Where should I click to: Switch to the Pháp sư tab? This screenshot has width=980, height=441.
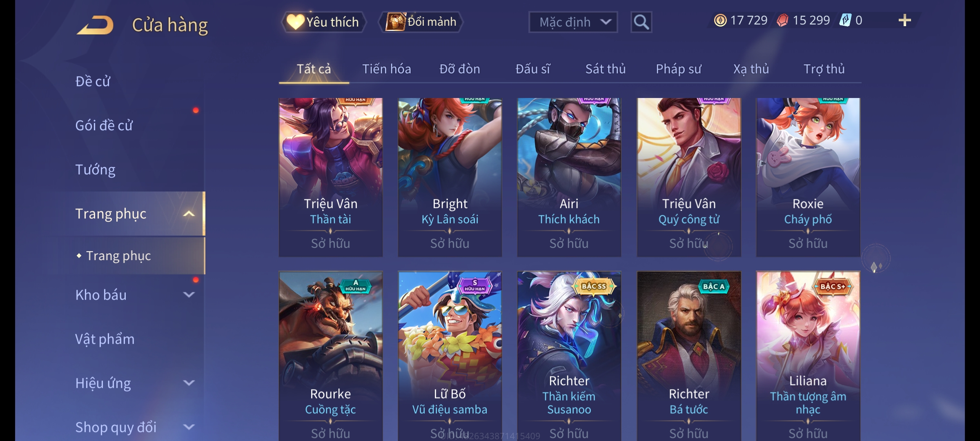pos(678,69)
